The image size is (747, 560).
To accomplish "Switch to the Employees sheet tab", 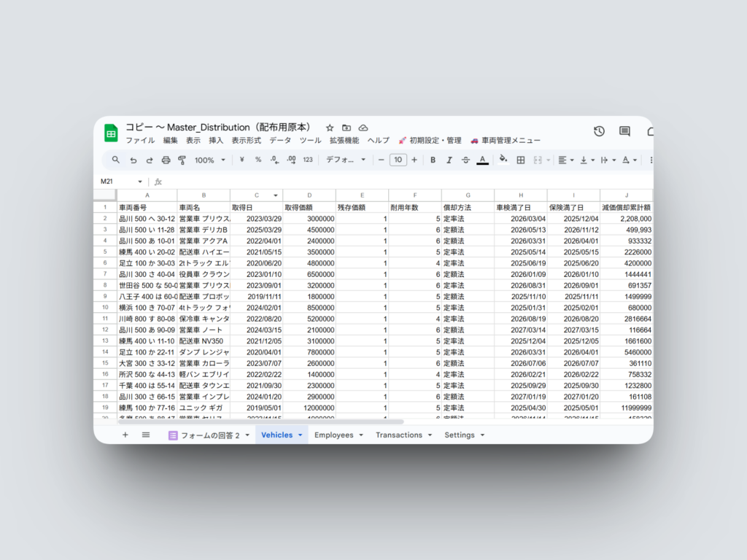I will pos(333,435).
